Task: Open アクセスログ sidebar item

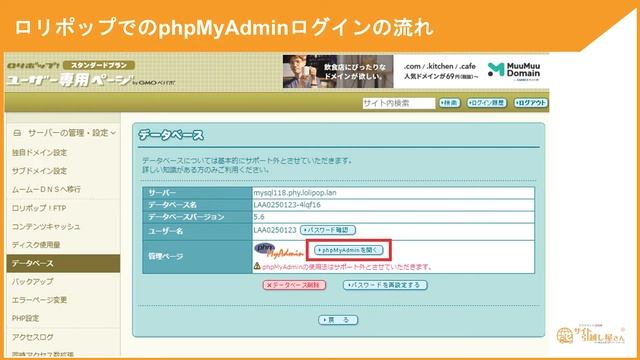Action: coord(32,337)
